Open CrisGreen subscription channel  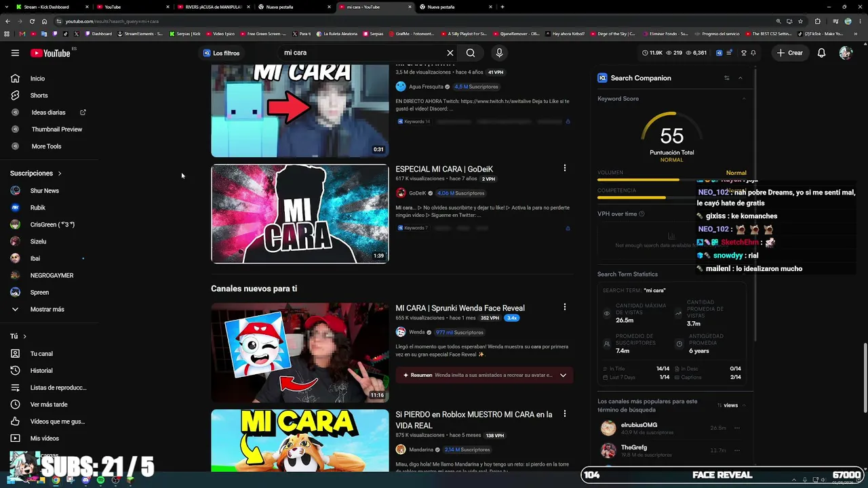point(52,225)
